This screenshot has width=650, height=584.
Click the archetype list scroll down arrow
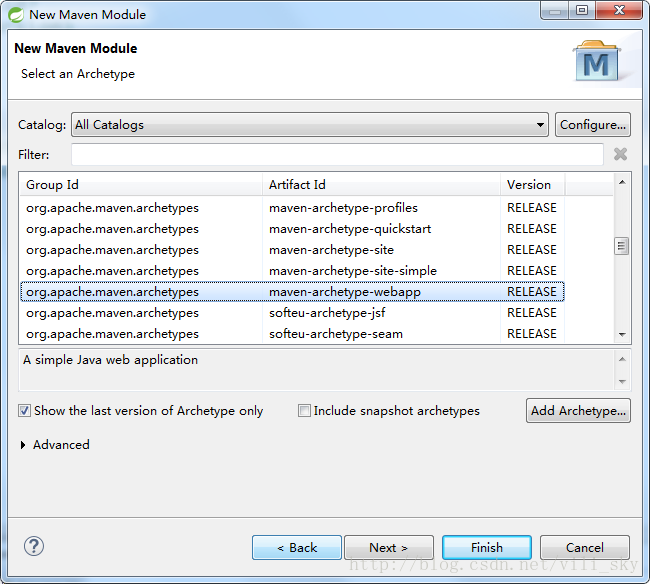622,334
